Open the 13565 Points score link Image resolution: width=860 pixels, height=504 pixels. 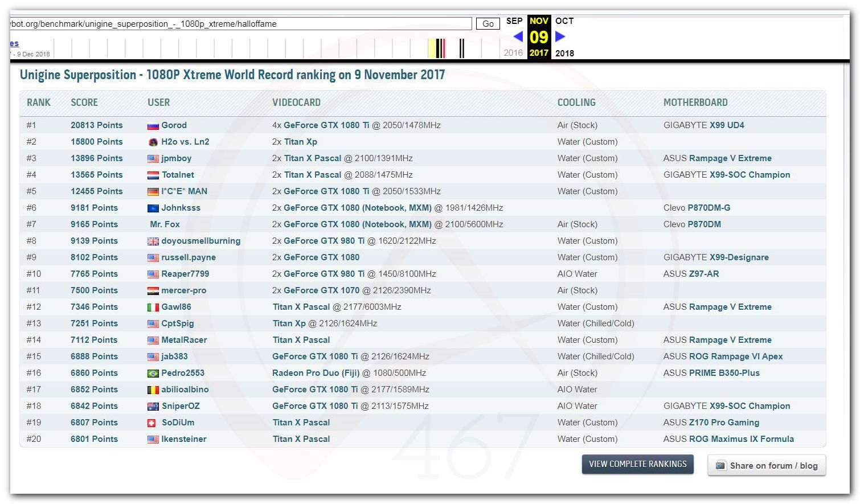click(x=97, y=175)
